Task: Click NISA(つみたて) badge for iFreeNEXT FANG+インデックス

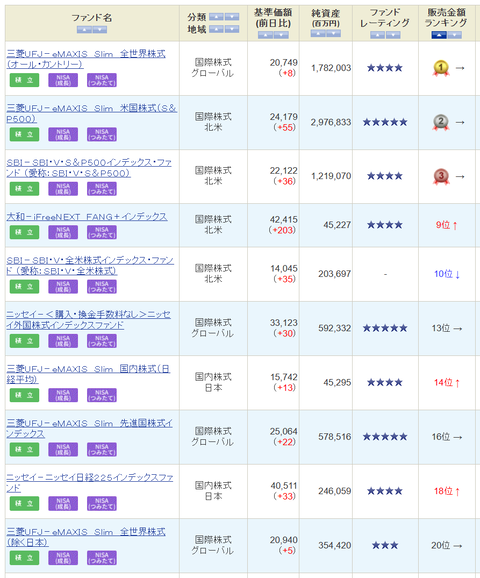Action: (102, 232)
